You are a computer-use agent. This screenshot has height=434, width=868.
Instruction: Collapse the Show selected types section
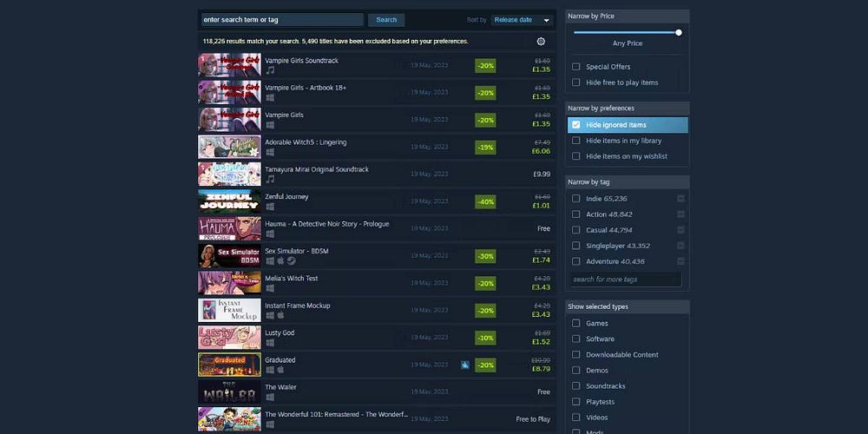pos(628,306)
